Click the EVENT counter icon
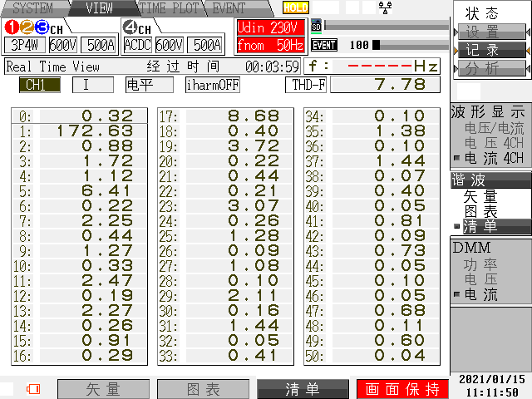 [324, 45]
